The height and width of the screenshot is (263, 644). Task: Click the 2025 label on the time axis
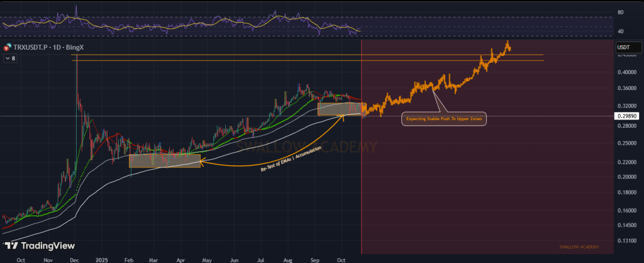101,259
